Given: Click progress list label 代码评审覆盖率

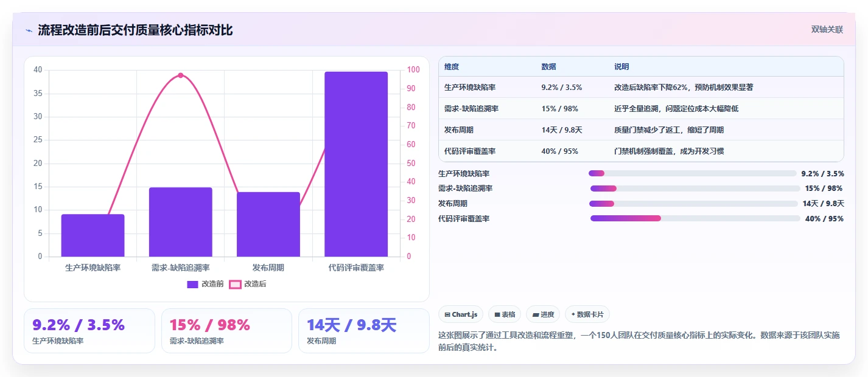Looking at the screenshot, I should pyautogui.click(x=464, y=219).
